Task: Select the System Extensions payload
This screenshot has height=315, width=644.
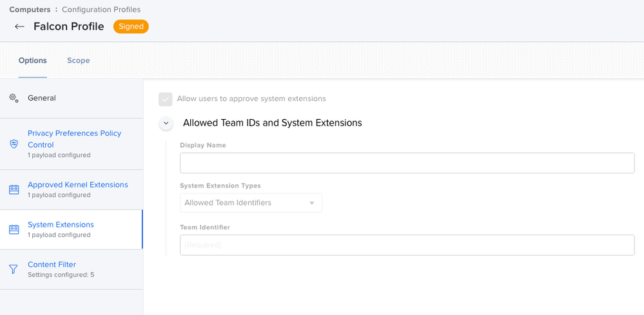Action: [72, 229]
